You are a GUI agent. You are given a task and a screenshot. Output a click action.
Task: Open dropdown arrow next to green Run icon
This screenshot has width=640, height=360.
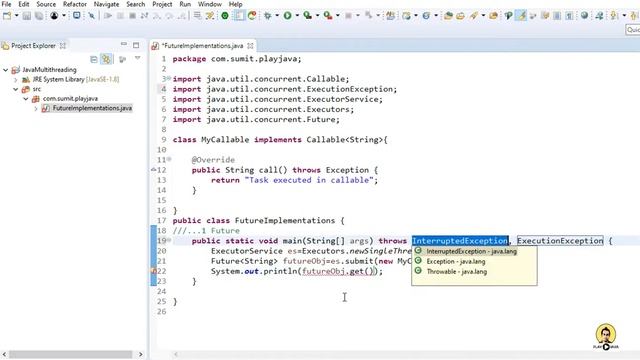(x=297, y=16)
